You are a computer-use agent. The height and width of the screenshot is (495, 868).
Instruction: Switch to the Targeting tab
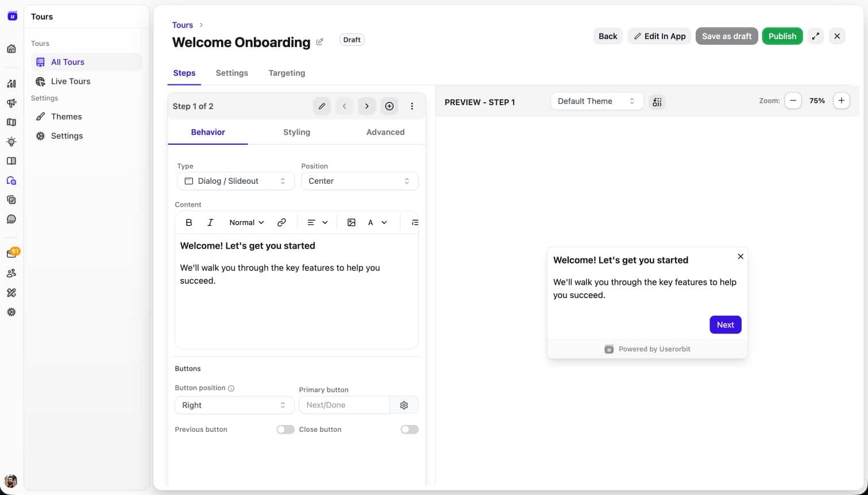tap(286, 73)
